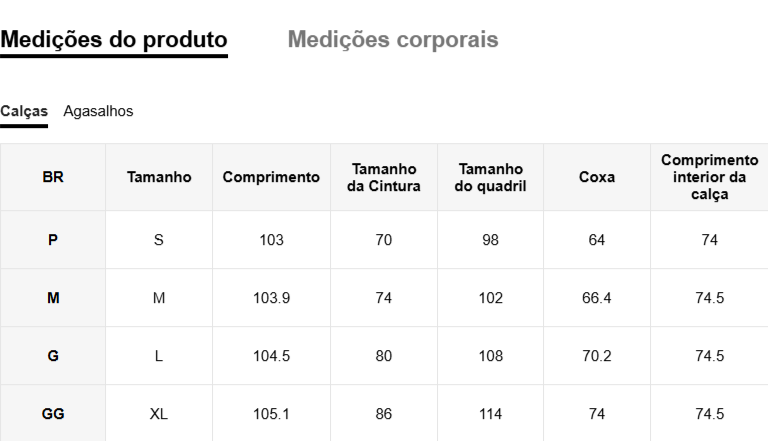Click the 105.1 length cell
This screenshot has height=441, width=768.
click(x=271, y=414)
